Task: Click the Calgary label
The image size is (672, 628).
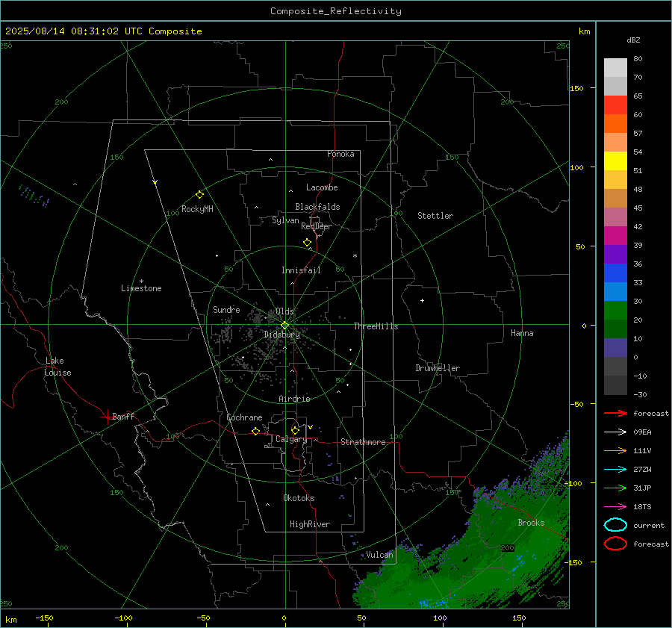Action: 291,439
